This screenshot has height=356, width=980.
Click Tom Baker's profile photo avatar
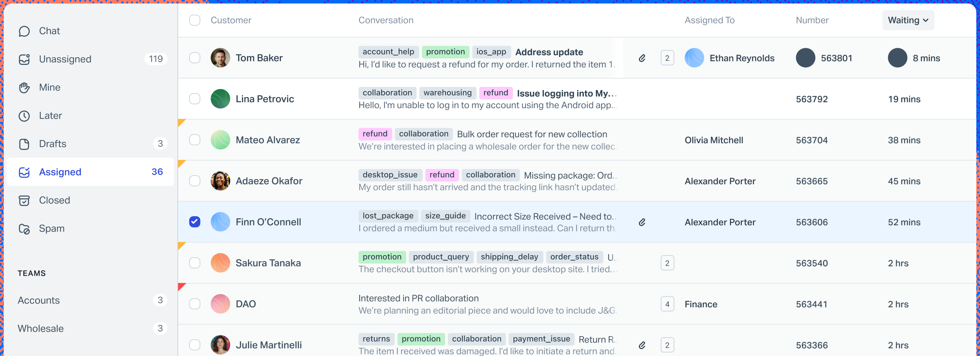[x=220, y=58]
